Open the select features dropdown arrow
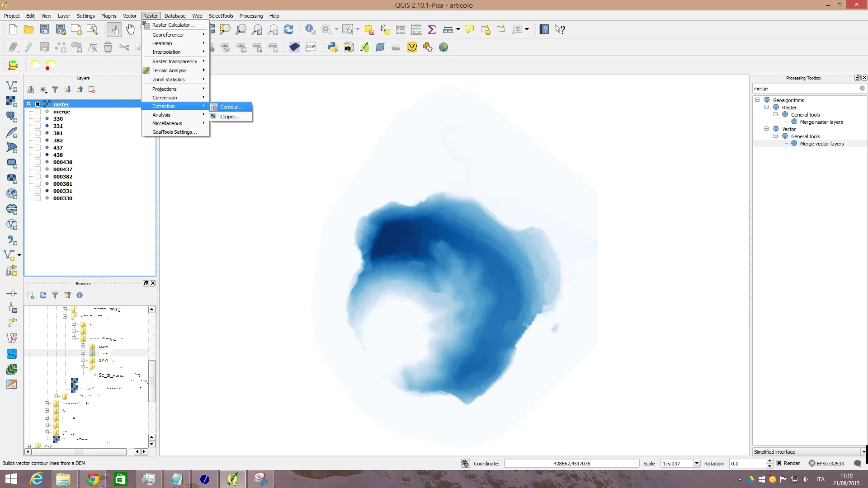 358,29
